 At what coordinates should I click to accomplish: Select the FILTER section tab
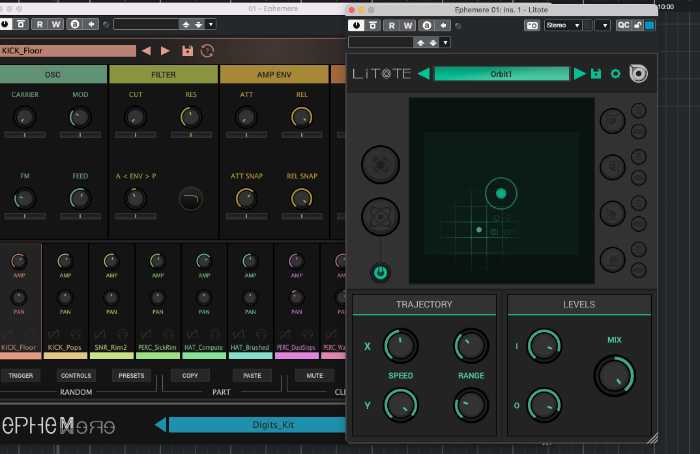click(x=163, y=75)
